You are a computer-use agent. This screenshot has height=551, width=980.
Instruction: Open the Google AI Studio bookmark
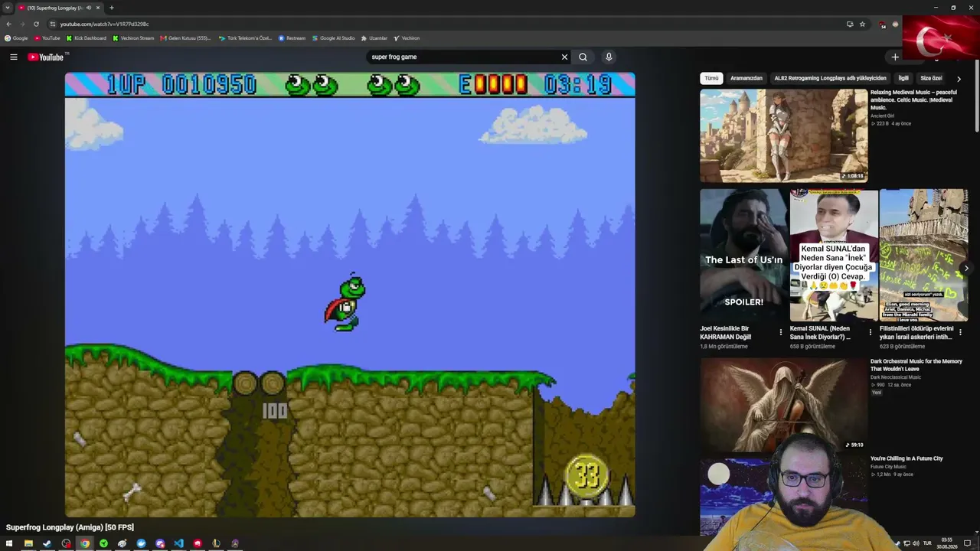tap(333, 37)
